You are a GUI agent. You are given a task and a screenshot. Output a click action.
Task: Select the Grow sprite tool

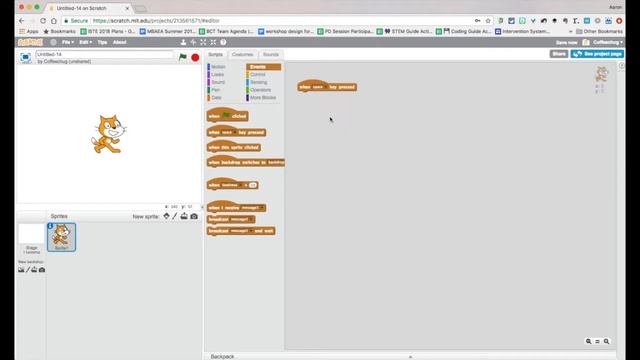[203, 42]
